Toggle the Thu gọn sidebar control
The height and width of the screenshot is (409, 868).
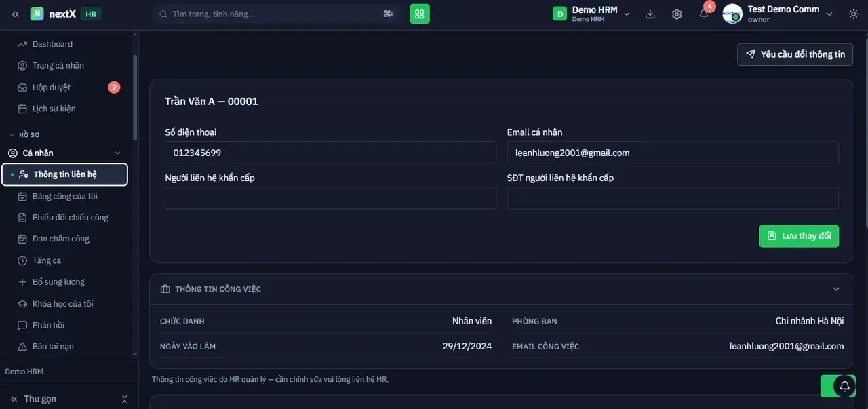[x=69, y=399]
